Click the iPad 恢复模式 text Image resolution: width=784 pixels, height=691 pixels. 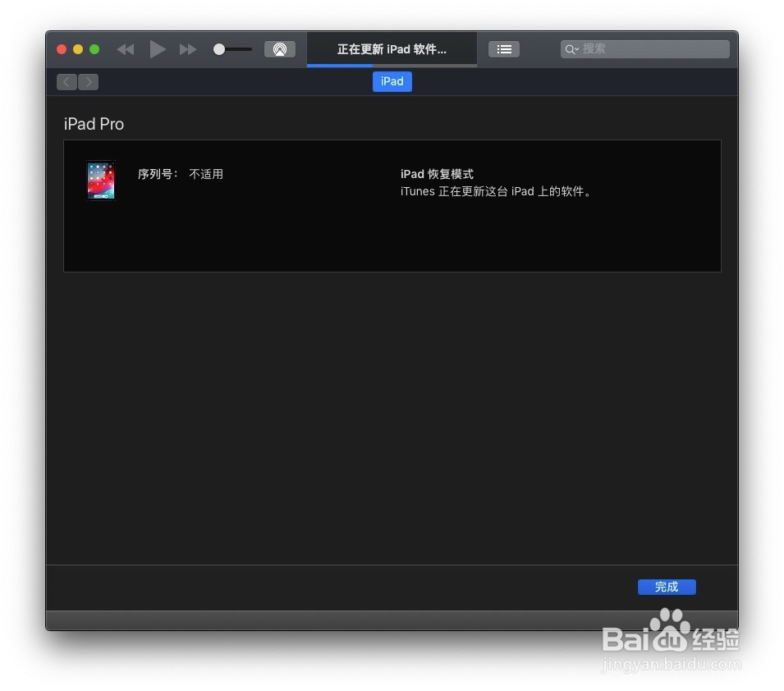[x=434, y=174]
